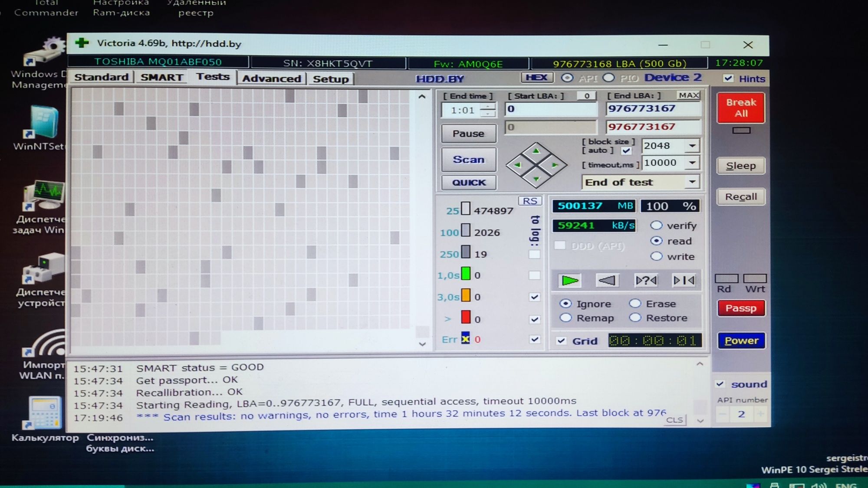
Task: Toggle the Grid checkbox
Action: [x=561, y=341]
